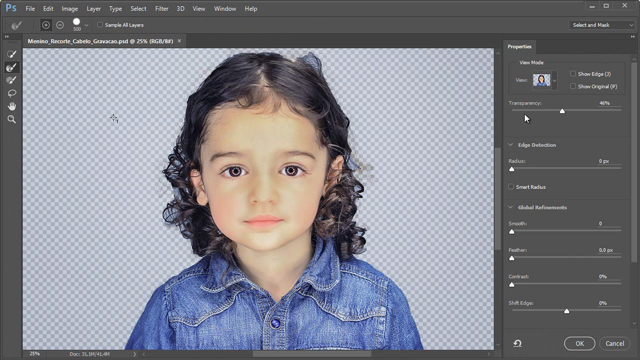640x360 pixels.
Task: Open the Select and Mask workspace dropdown
Action: [x=602, y=25]
